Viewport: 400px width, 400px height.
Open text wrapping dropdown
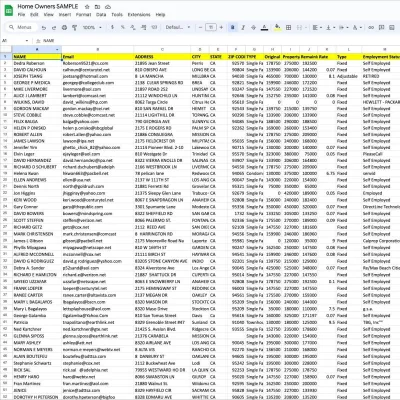pos(343,27)
